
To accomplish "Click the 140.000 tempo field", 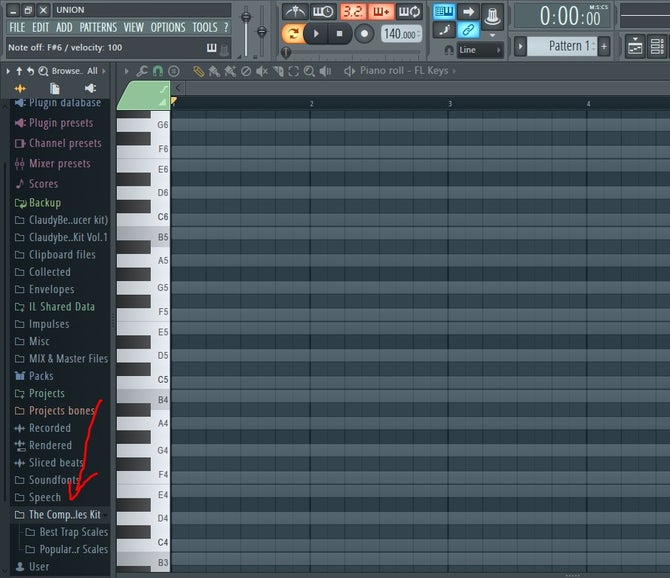I will (401, 34).
